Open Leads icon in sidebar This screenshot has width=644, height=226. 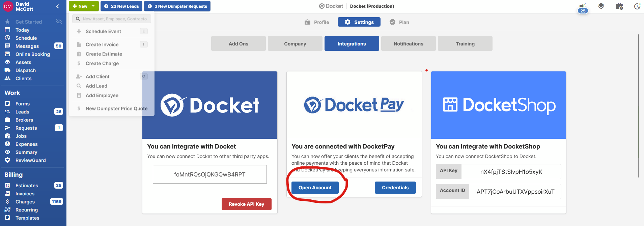7,111
